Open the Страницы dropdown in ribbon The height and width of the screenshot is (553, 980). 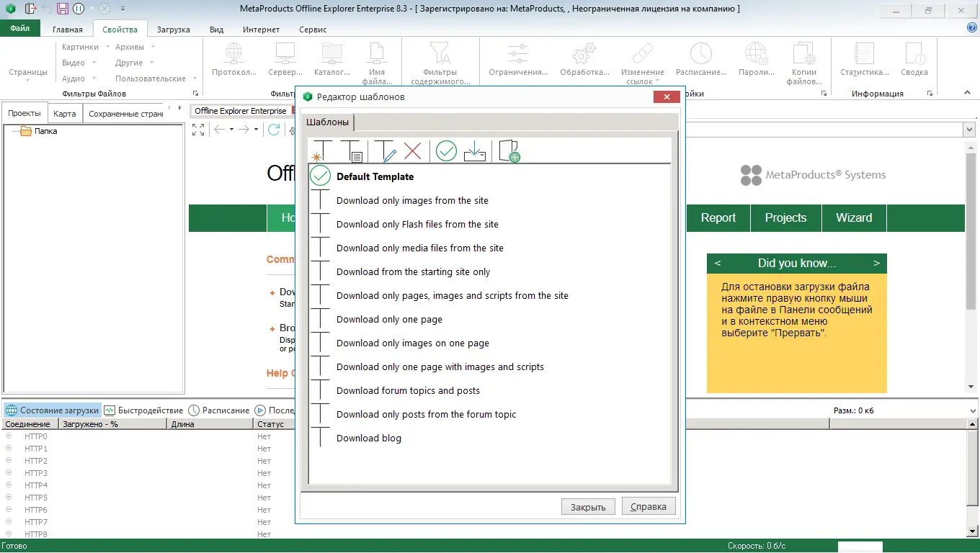coord(28,72)
